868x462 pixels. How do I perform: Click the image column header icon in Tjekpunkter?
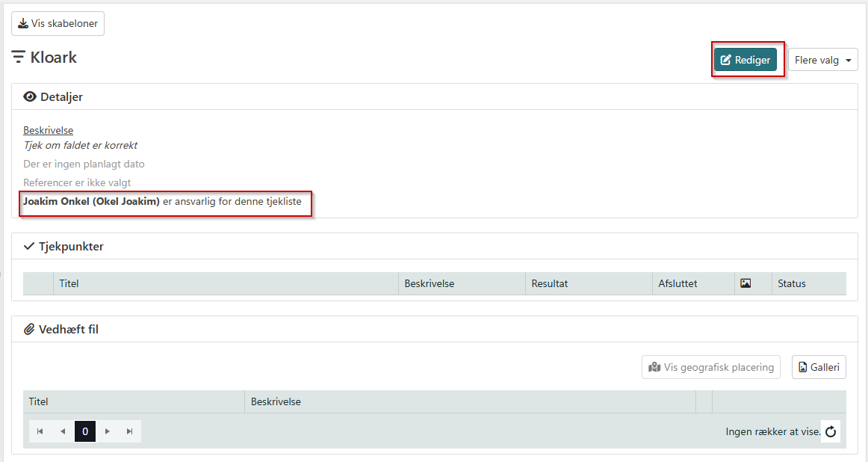(745, 283)
